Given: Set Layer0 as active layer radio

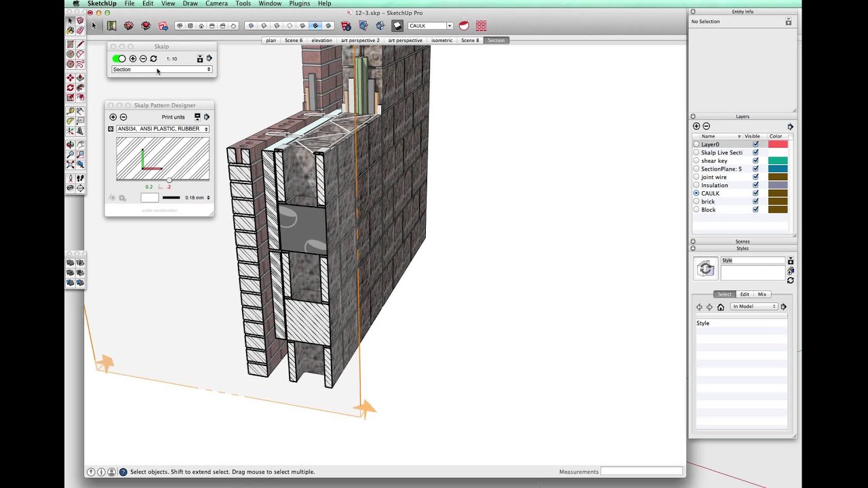Looking at the screenshot, I should 696,144.
